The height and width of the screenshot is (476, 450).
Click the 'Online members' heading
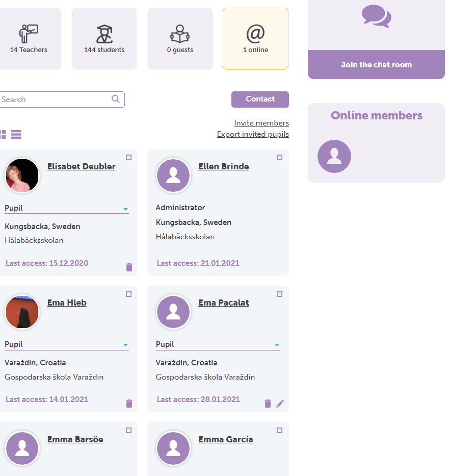(x=376, y=116)
